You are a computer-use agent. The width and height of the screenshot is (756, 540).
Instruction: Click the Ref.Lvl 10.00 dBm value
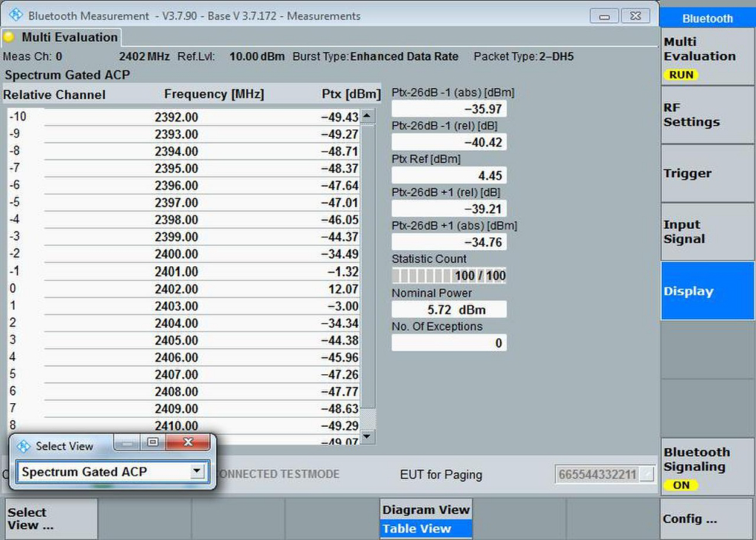click(257, 56)
